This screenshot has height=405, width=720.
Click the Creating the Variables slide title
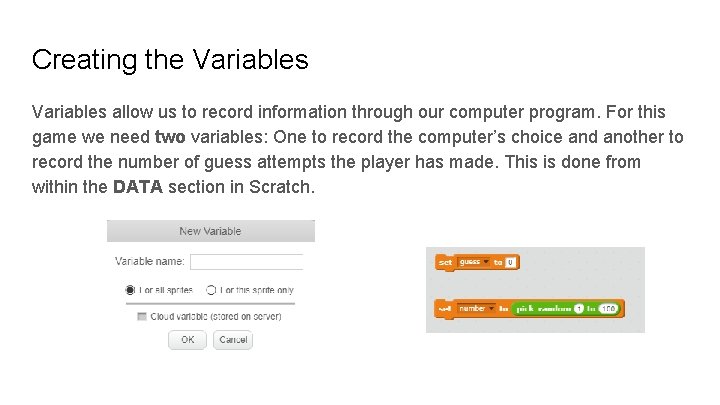pos(170,60)
